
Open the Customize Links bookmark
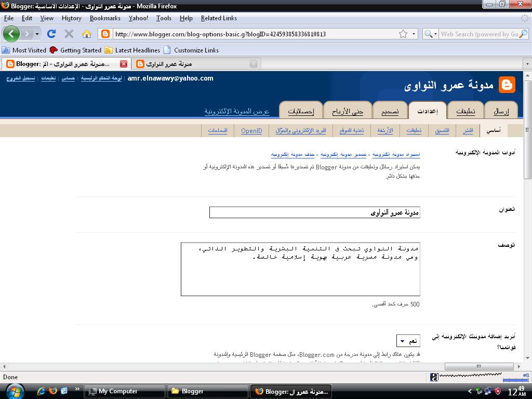191,50
